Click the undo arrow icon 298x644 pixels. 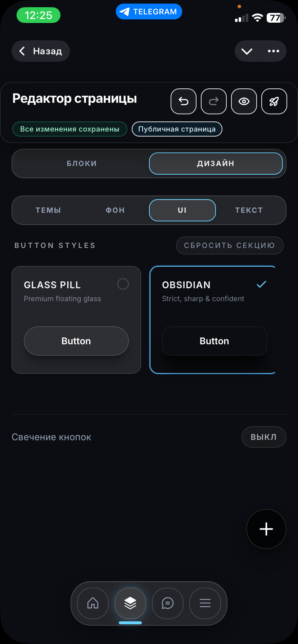(x=184, y=101)
